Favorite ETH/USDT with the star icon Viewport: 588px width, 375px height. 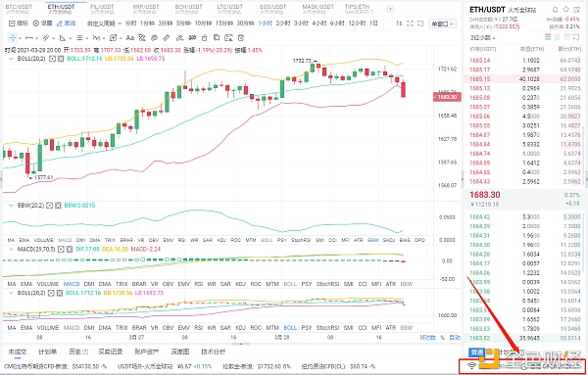566,10
